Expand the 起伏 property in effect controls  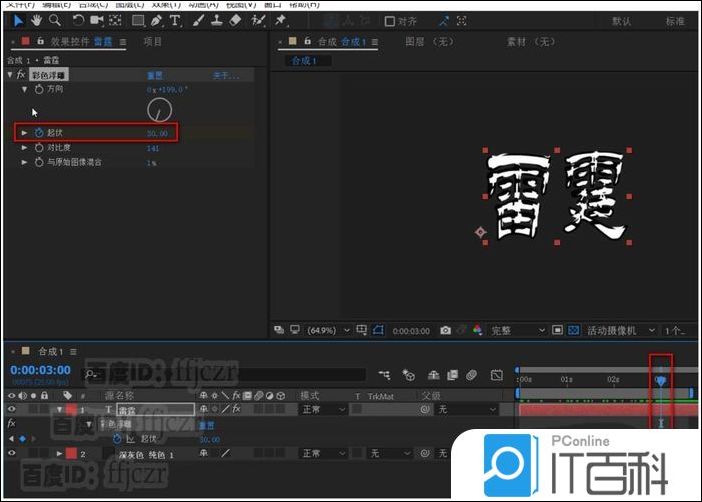25,132
